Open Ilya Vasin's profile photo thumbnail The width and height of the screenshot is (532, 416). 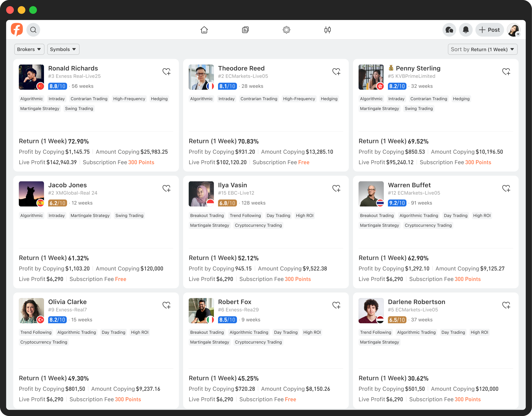pyautogui.click(x=201, y=194)
